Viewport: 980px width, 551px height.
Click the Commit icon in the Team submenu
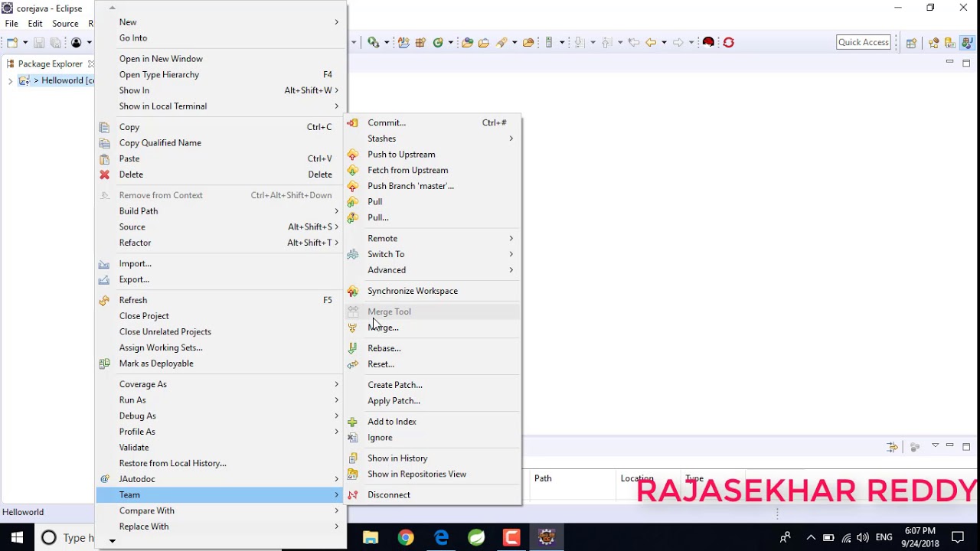(352, 122)
